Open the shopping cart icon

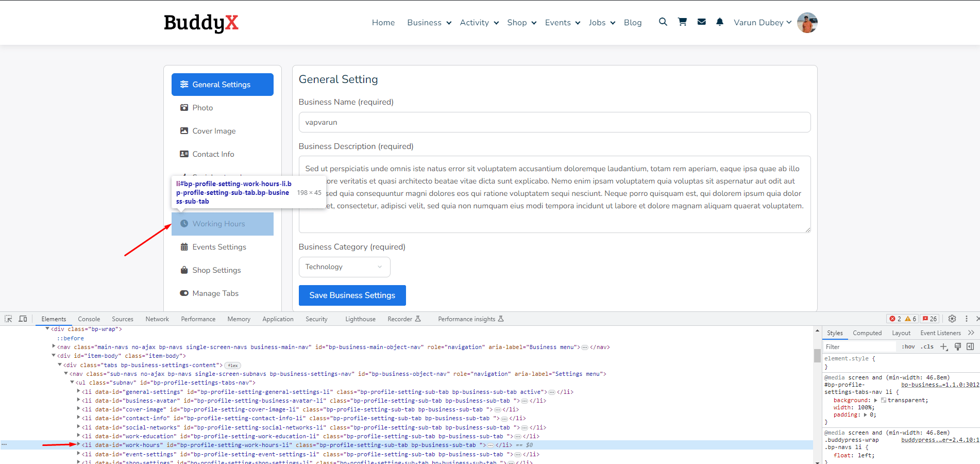pos(682,22)
